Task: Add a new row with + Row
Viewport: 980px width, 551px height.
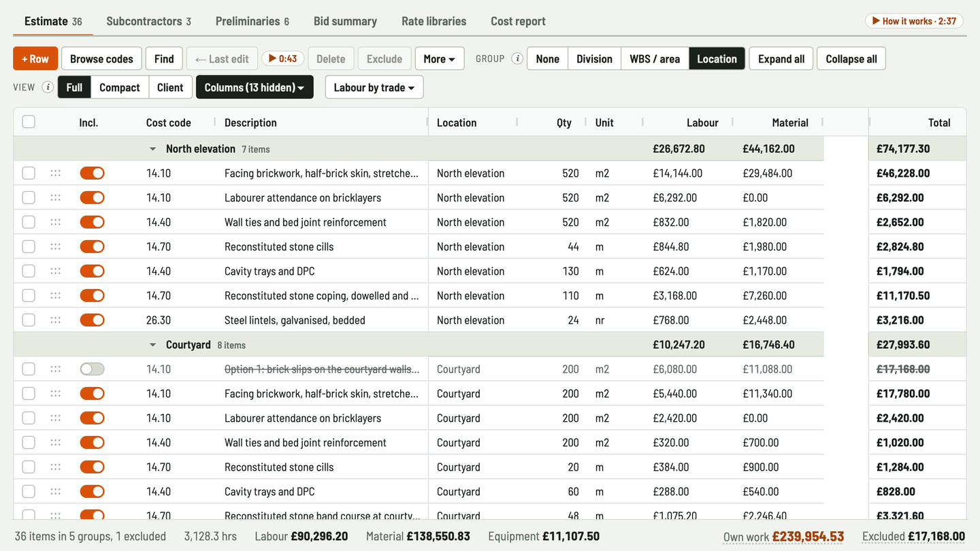Action: pyautogui.click(x=35, y=59)
